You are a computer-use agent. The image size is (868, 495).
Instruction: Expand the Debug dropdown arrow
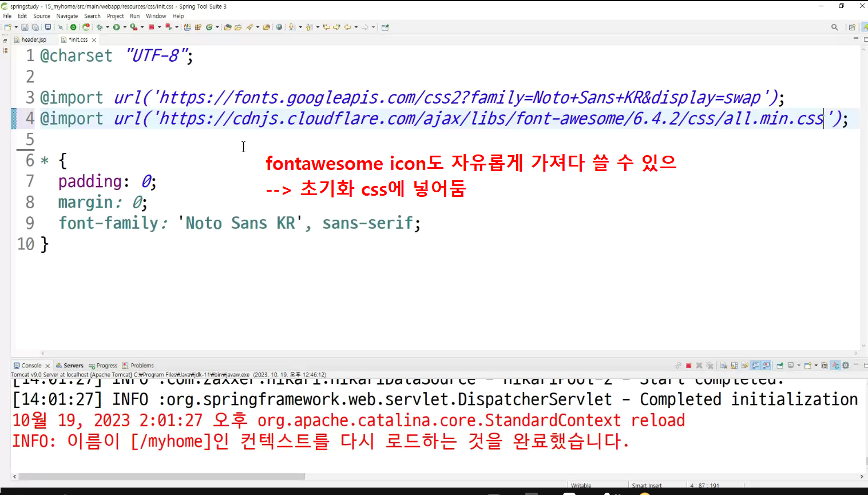(108, 27)
